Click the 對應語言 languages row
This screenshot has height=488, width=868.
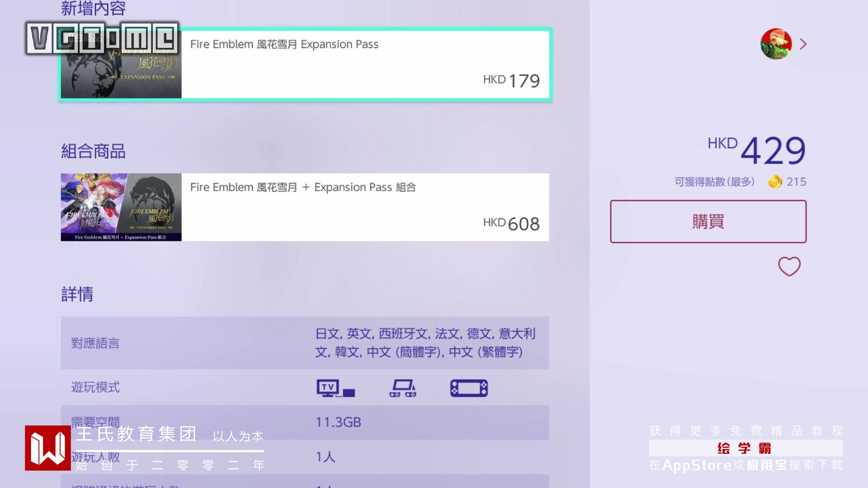(305, 343)
